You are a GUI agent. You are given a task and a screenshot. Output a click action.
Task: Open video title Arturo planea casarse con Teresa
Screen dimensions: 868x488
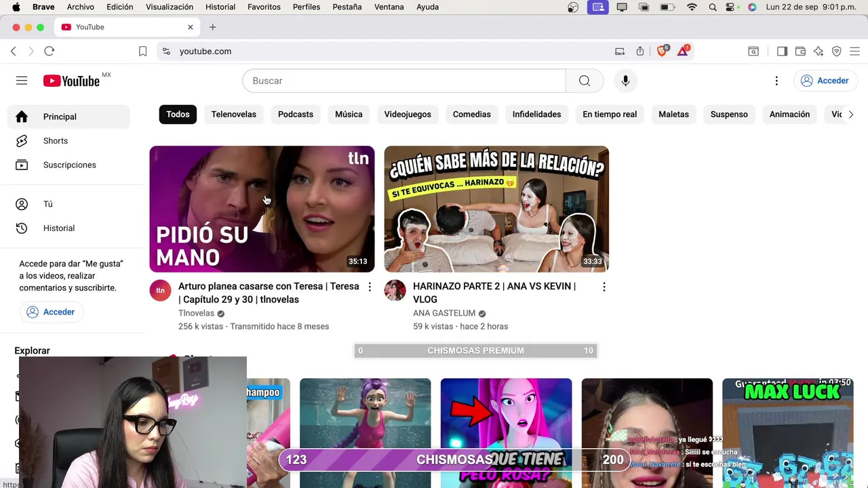269,293
